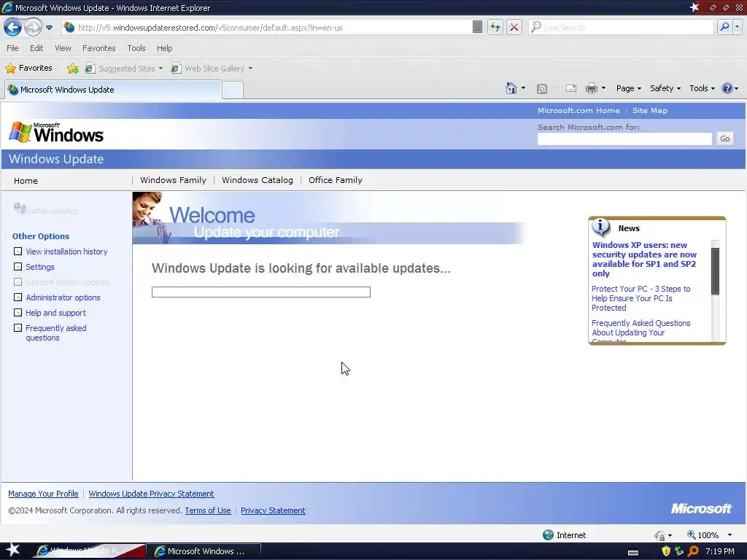This screenshot has height=560, width=747.
Task: Click the Microsoft.com Home link
Action: coord(578,111)
